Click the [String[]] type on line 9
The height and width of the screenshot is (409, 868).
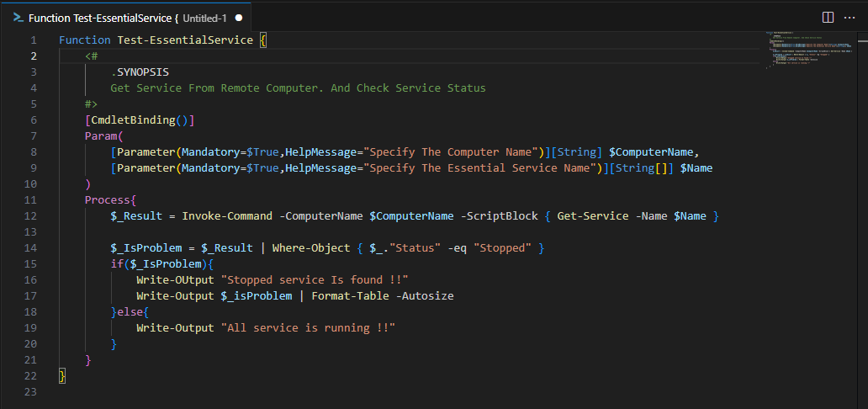pos(640,168)
